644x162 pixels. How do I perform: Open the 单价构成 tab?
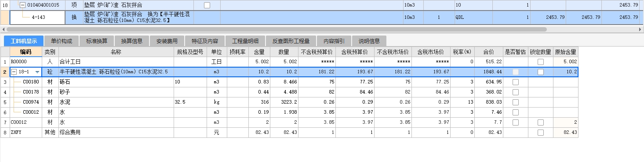coord(62,41)
